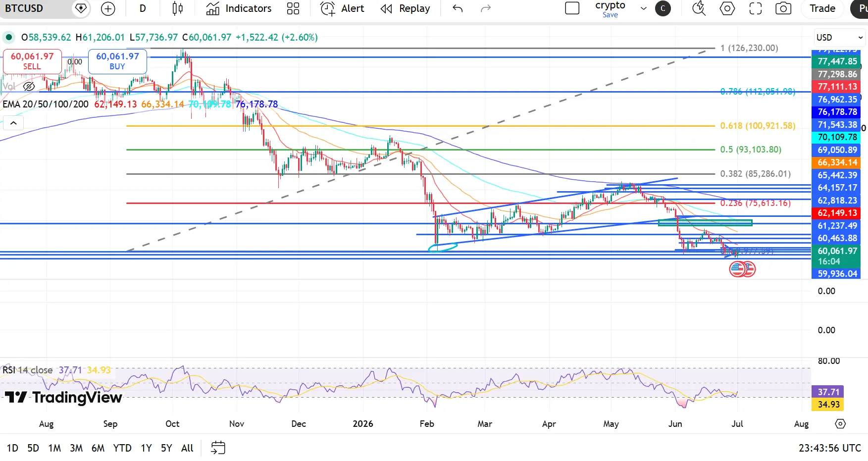Add symbol with plus circle icon
Image resolution: width=868 pixels, height=461 pixels.
108,8
